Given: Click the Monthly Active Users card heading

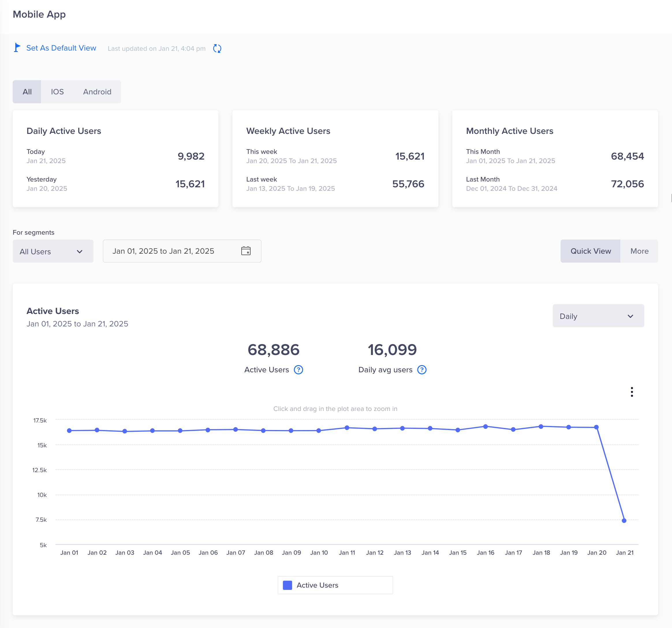Looking at the screenshot, I should coord(509,131).
